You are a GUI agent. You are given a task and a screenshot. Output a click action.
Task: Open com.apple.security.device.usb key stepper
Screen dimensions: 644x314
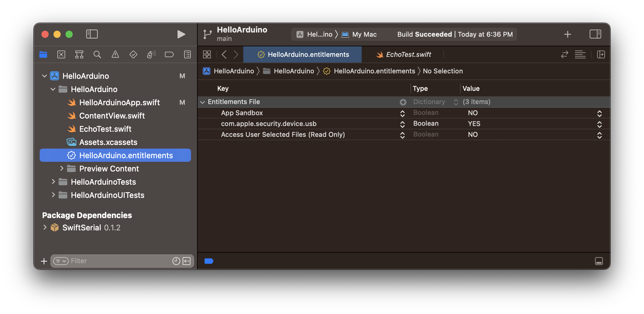[402, 124]
